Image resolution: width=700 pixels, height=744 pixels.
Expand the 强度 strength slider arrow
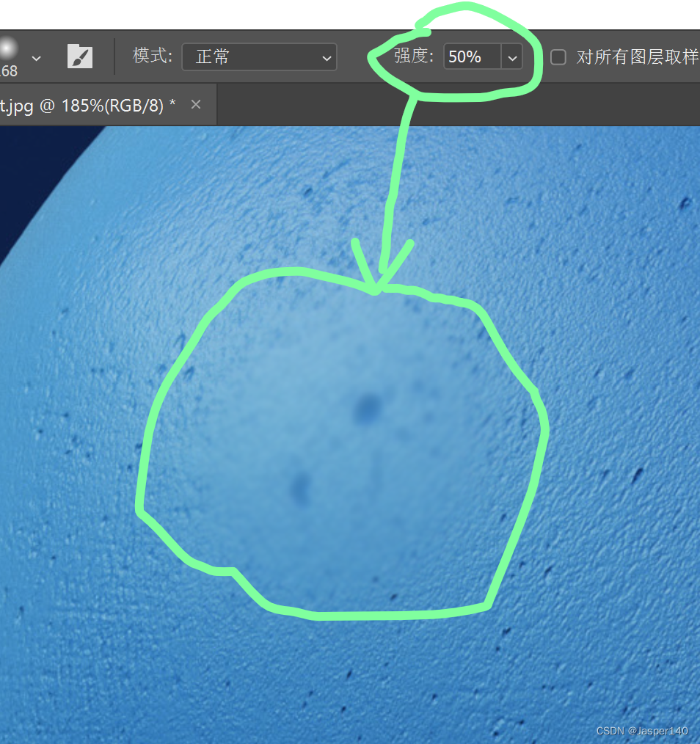click(x=512, y=57)
